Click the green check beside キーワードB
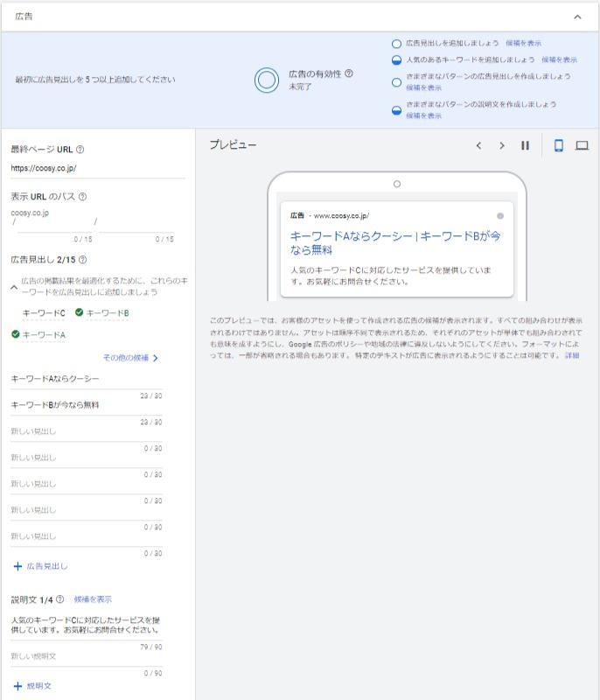The width and height of the screenshot is (600, 700). tap(79, 312)
